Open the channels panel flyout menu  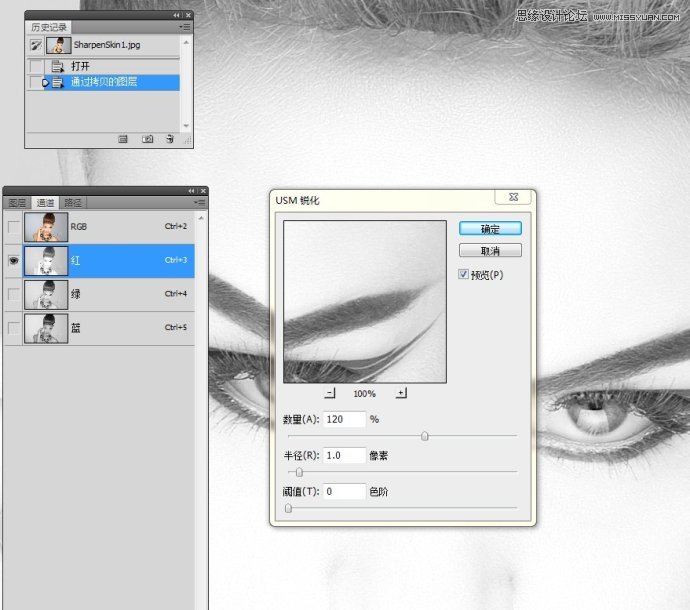click(x=199, y=202)
